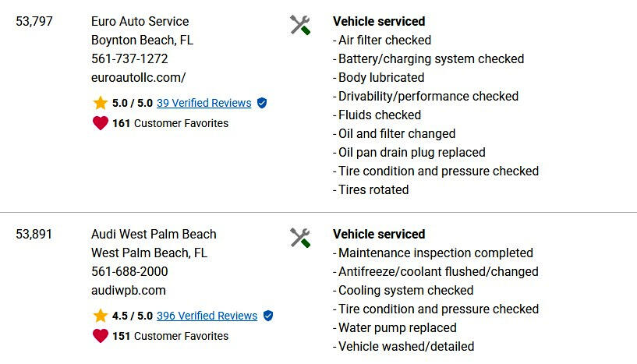Click the red heart beside 151 Customer Favorites

point(100,336)
